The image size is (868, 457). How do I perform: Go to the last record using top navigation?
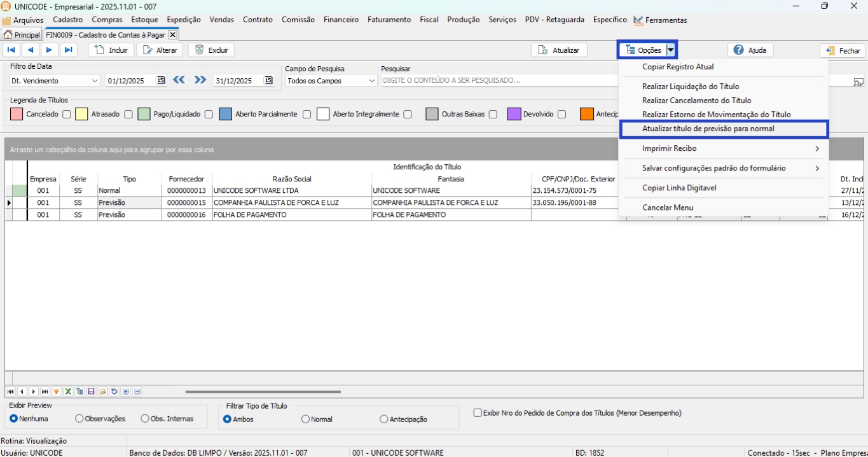[x=69, y=50]
